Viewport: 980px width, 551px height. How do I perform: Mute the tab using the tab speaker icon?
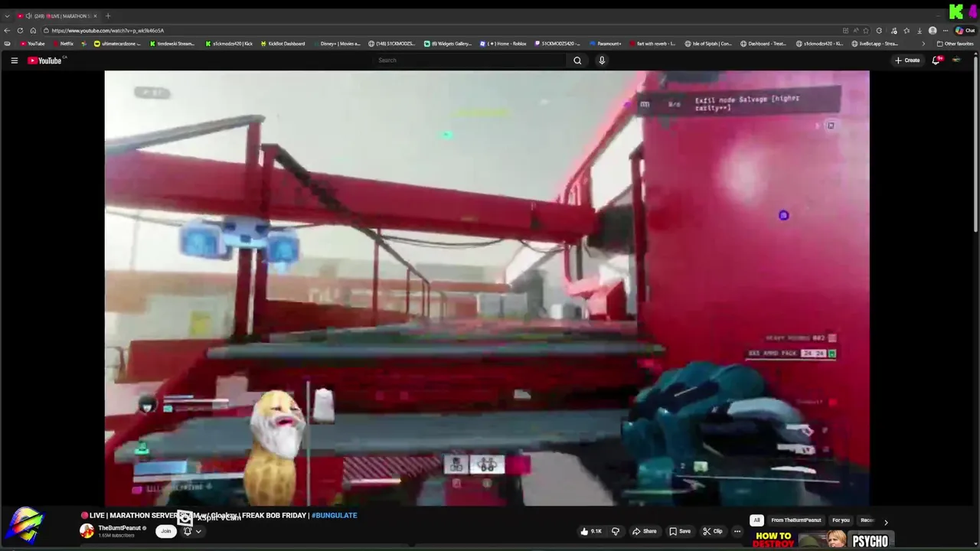tap(28, 16)
